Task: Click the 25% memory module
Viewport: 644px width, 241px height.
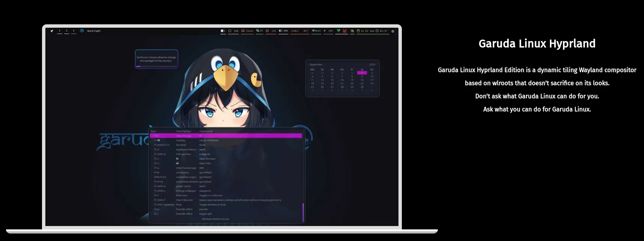Action: (x=271, y=31)
